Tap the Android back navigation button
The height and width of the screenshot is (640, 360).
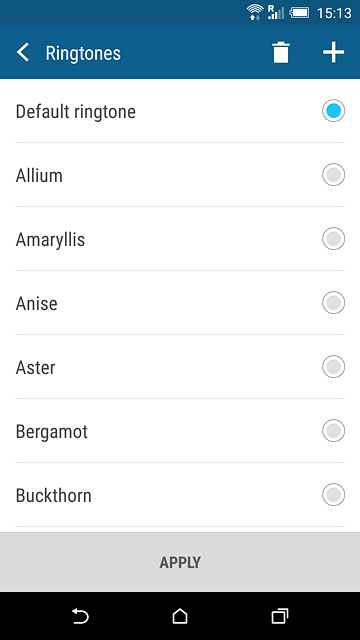80,616
